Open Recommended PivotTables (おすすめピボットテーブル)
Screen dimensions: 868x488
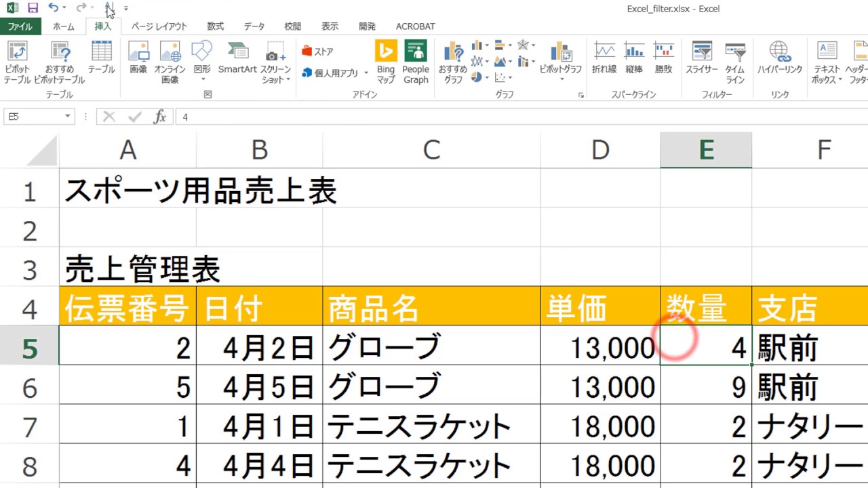pyautogui.click(x=59, y=62)
